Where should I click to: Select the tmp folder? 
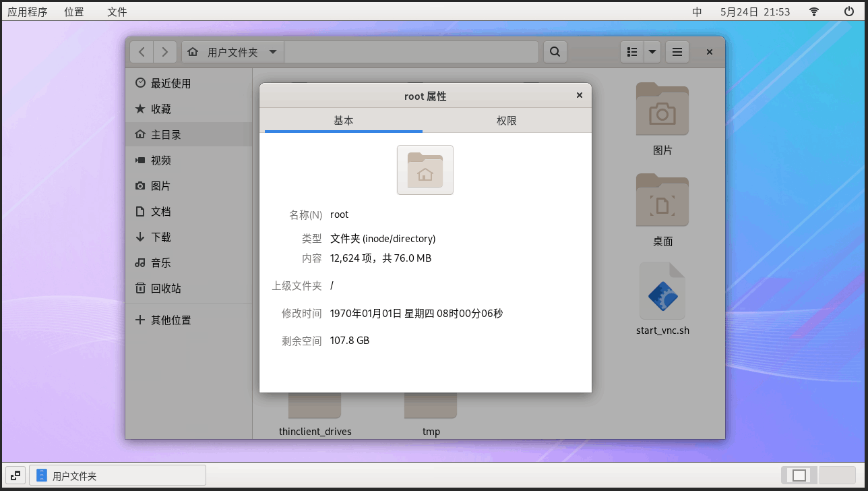[431, 415]
